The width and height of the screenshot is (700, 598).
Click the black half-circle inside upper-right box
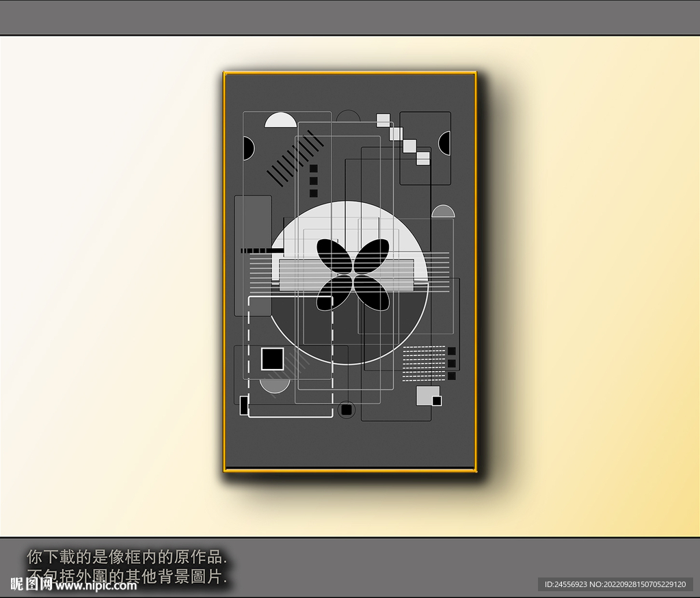pos(444,144)
